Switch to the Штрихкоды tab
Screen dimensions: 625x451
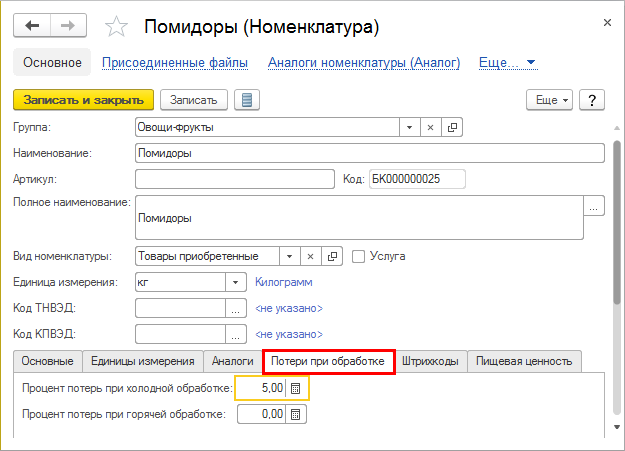[x=432, y=361]
